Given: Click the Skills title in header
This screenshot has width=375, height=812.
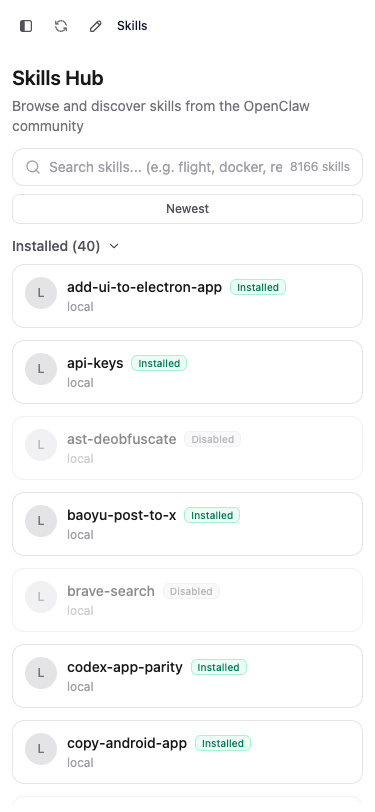Looking at the screenshot, I should click(x=132, y=26).
